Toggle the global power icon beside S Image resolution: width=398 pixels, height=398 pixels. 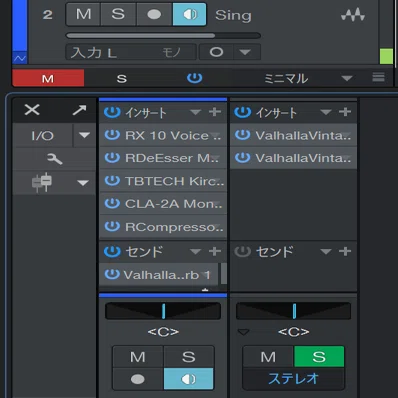[x=195, y=78]
